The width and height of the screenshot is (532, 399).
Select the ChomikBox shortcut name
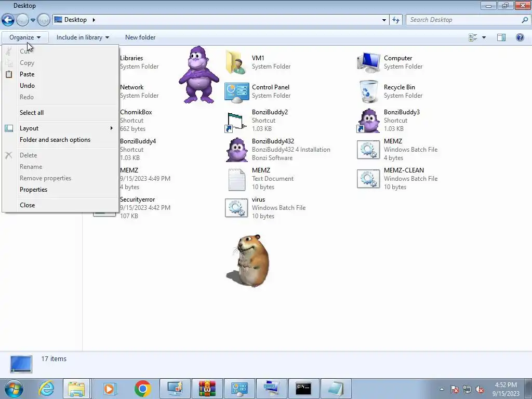point(136,112)
